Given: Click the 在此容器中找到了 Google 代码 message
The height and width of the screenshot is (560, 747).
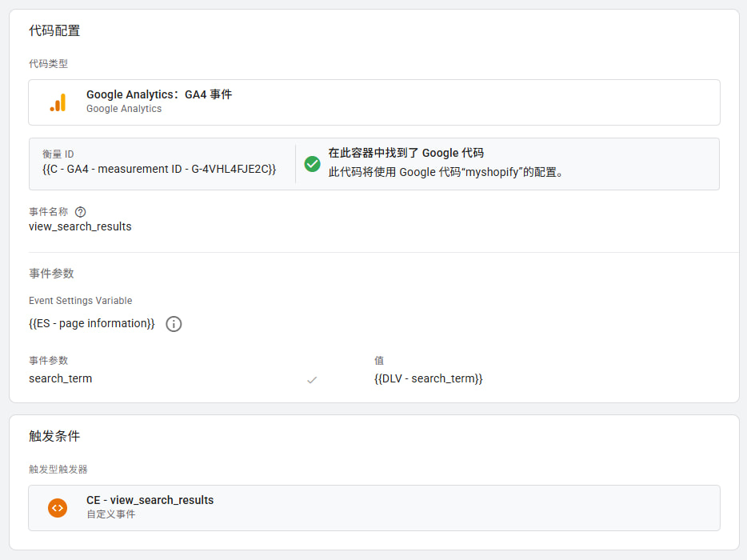Looking at the screenshot, I should (405, 153).
